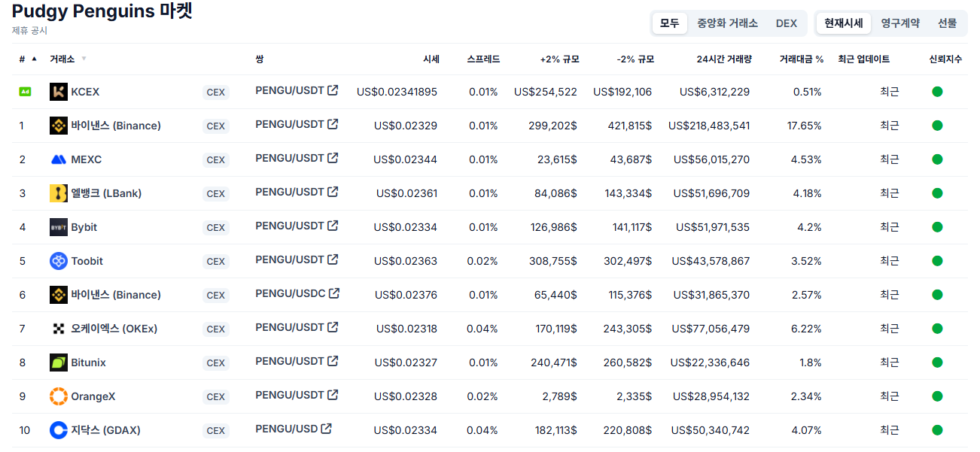The width and height of the screenshot is (980, 452).
Task: Open the KCEX exchange name link
Action: point(85,92)
